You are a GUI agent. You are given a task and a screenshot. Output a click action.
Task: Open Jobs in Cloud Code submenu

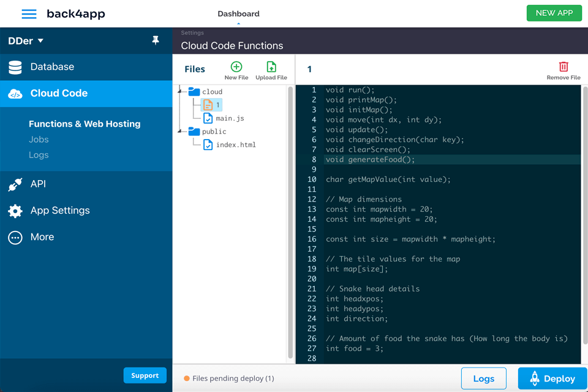click(39, 140)
